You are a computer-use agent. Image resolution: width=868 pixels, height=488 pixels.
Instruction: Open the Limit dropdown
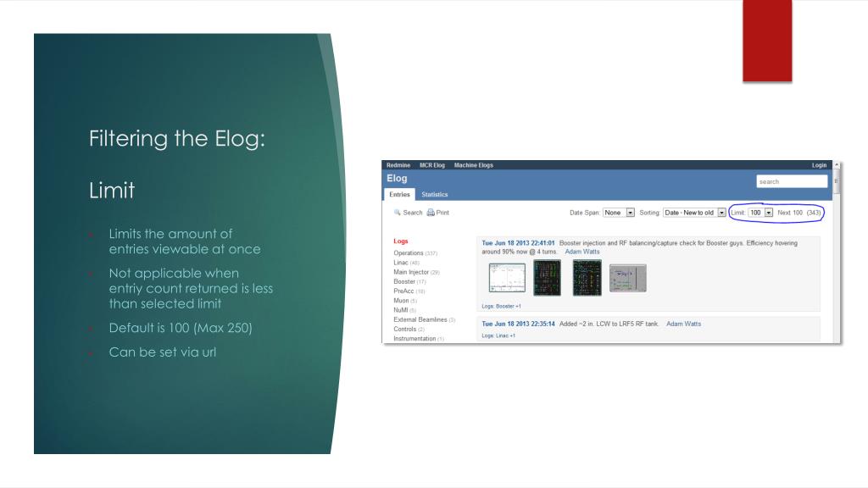coord(760,213)
